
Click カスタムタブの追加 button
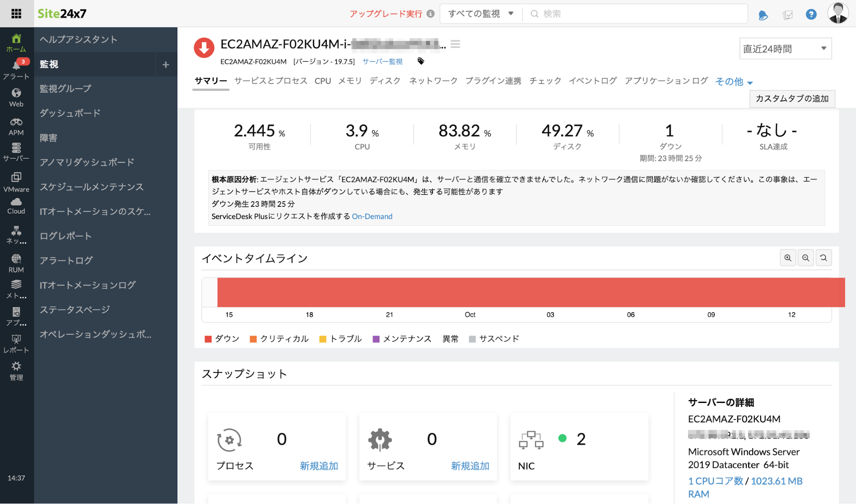(x=792, y=98)
